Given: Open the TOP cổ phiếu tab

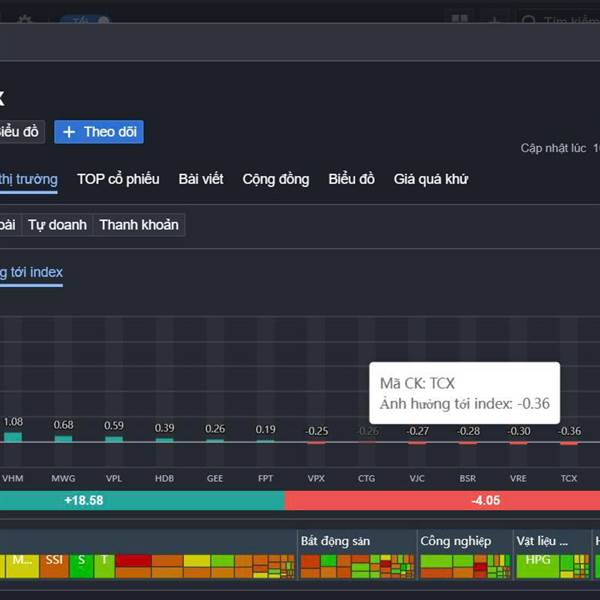Looking at the screenshot, I should click(118, 179).
